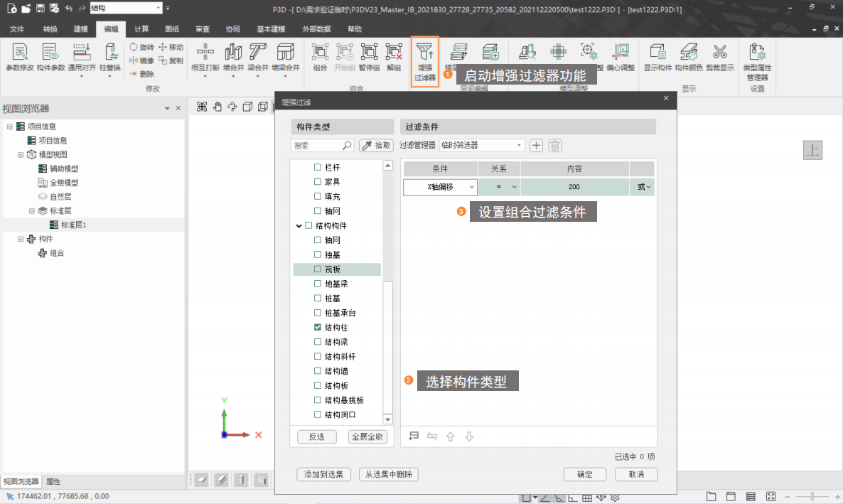
Task: Collapse the 结构构件 tree group
Action: [x=299, y=226]
